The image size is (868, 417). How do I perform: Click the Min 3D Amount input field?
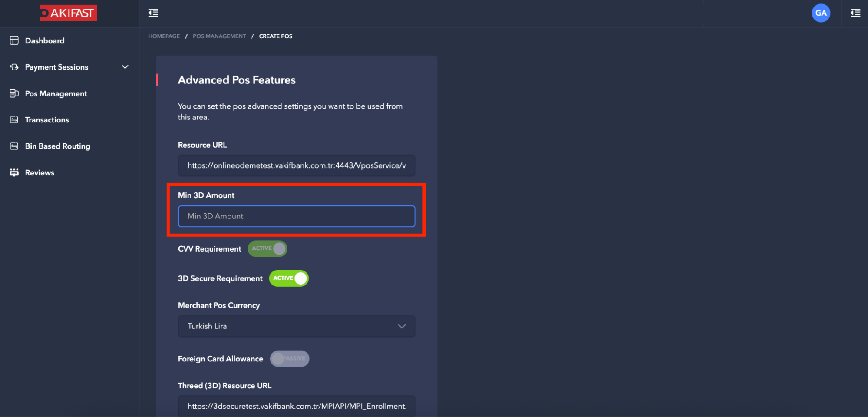pyautogui.click(x=297, y=216)
